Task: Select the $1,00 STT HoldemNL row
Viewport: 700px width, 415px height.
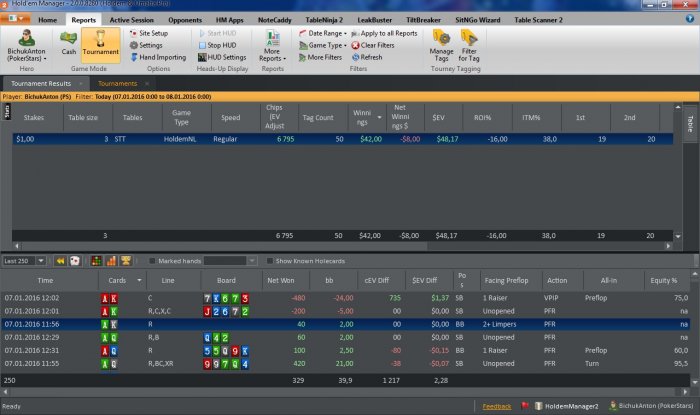Action: pyautogui.click(x=342, y=139)
